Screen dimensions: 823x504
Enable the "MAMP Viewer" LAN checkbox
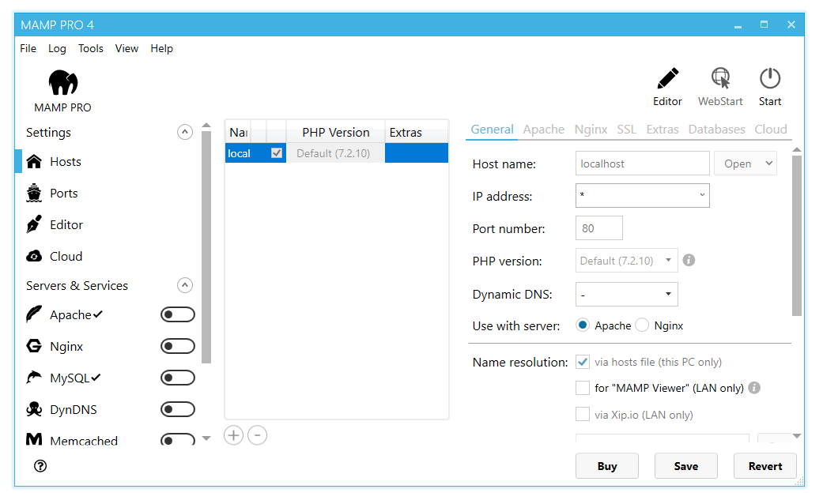[x=583, y=388]
